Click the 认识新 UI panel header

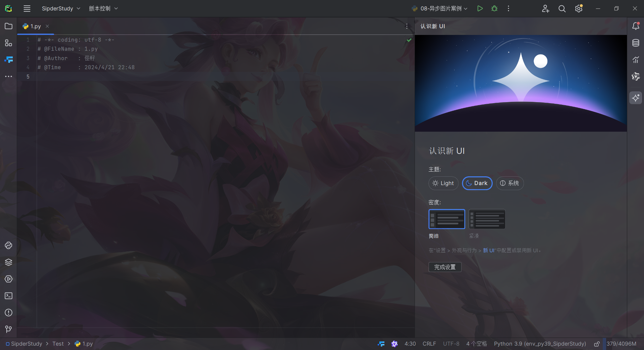pyautogui.click(x=433, y=26)
